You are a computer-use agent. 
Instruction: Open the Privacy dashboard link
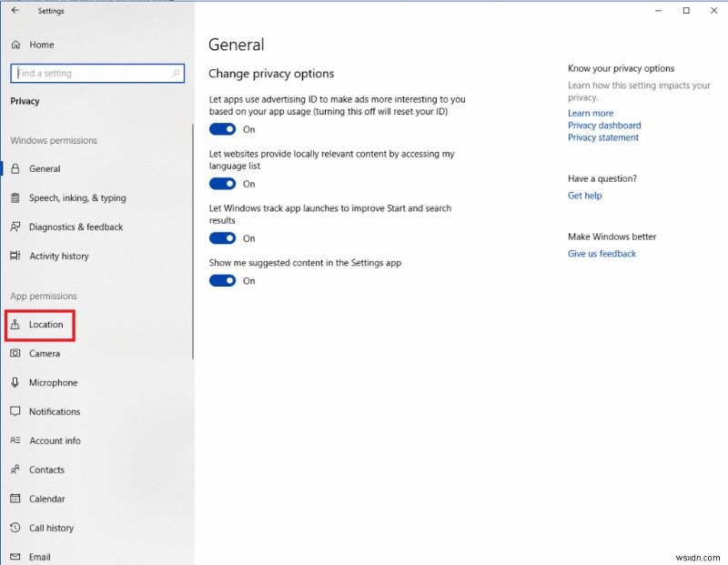(604, 125)
